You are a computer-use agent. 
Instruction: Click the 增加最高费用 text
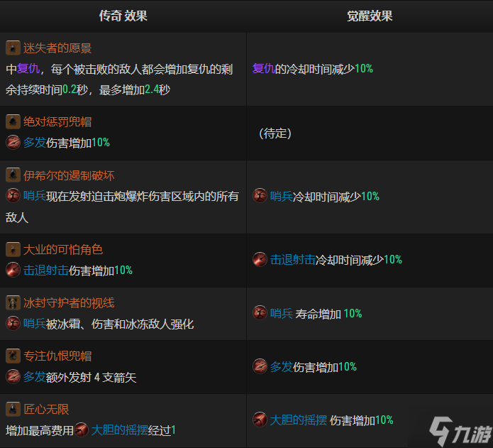[40, 430]
